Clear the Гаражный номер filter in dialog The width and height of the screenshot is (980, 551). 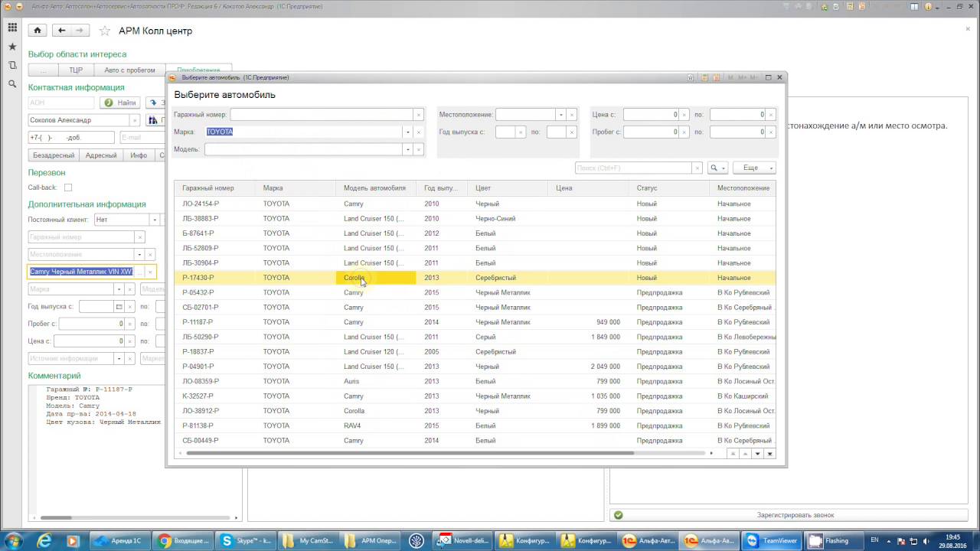tap(418, 115)
